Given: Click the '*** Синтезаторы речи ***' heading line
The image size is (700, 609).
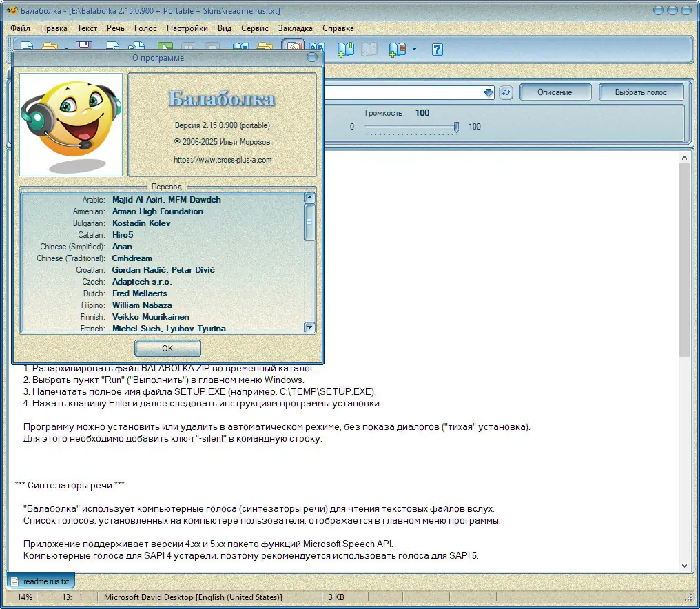Looking at the screenshot, I should 70,485.
